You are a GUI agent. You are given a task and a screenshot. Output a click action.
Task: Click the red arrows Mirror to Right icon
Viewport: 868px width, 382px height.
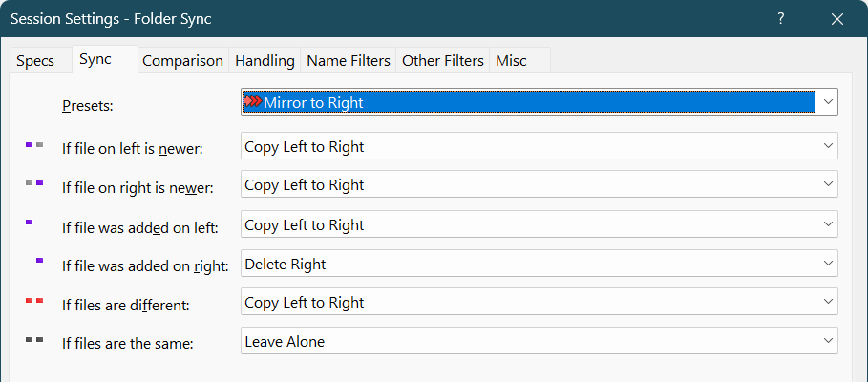pos(252,101)
